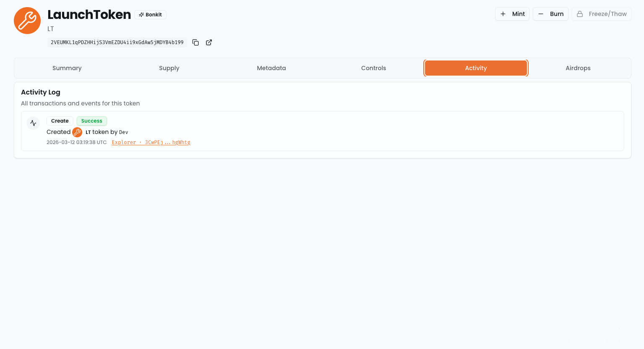Click the small LT token icon in the activity row

coord(77,132)
